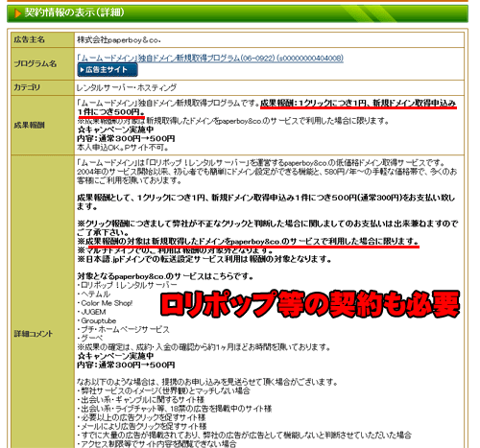480x448 pixels.
Task: Click the line メールにより広告クリックを促すサイト様
Action: tap(142, 427)
